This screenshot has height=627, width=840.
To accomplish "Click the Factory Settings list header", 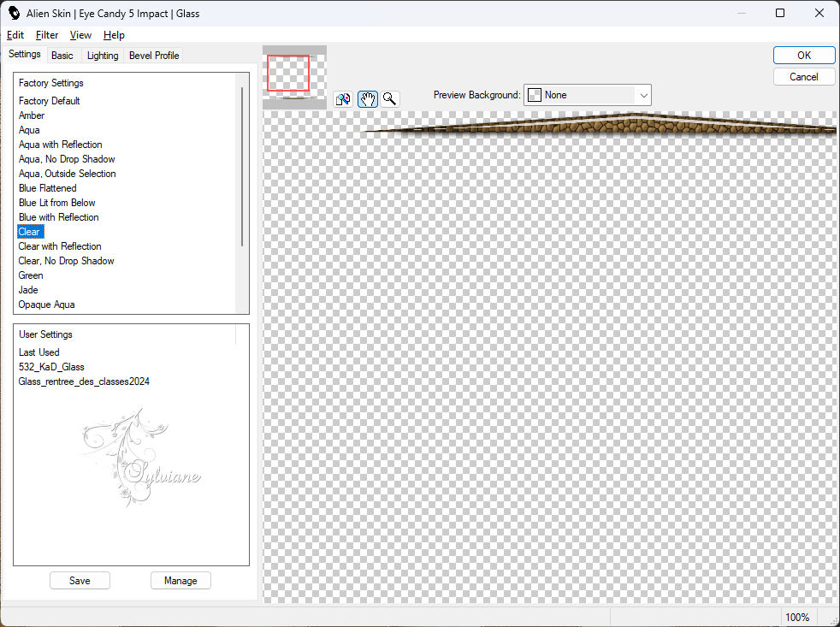I will click(x=50, y=83).
